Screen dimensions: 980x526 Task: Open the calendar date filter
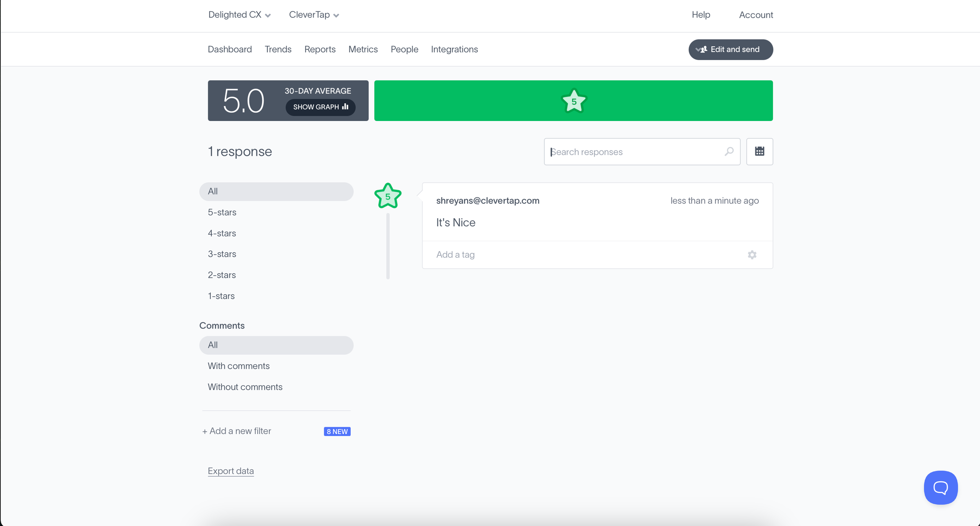(759, 152)
